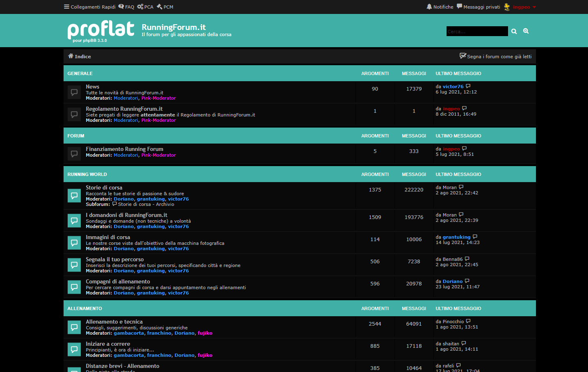Click Segnala il tuo percorso forum icon
The width and height of the screenshot is (588, 372).
(x=74, y=265)
